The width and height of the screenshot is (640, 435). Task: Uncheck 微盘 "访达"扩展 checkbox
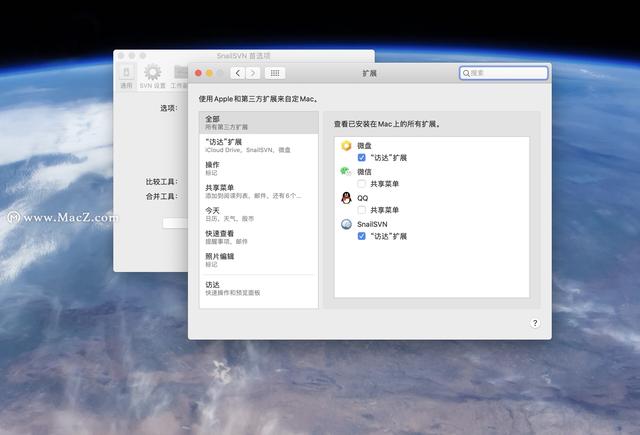pos(362,158)
